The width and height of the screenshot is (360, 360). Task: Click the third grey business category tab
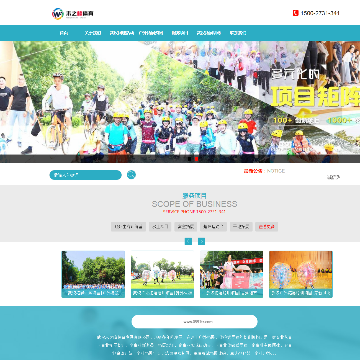[x=185, y=227]
